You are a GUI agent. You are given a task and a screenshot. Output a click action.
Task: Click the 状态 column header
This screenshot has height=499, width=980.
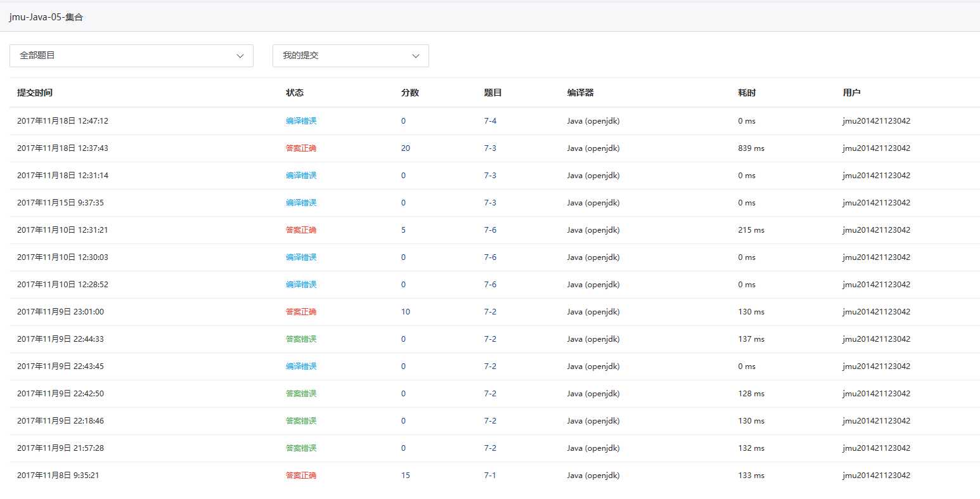click(x=295, y=93)
